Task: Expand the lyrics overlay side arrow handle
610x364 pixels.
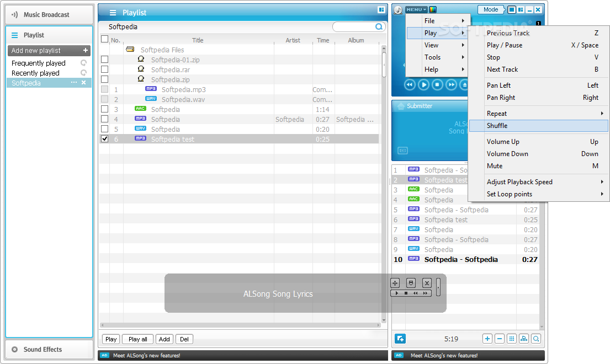Action: click(x=438, y=287)
